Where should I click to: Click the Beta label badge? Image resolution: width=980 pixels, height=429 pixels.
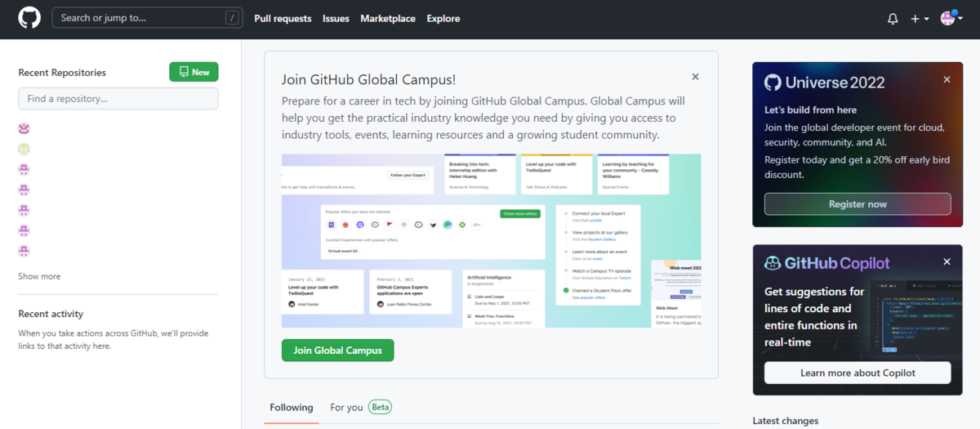pyautogui.click(x=380, y=407)
